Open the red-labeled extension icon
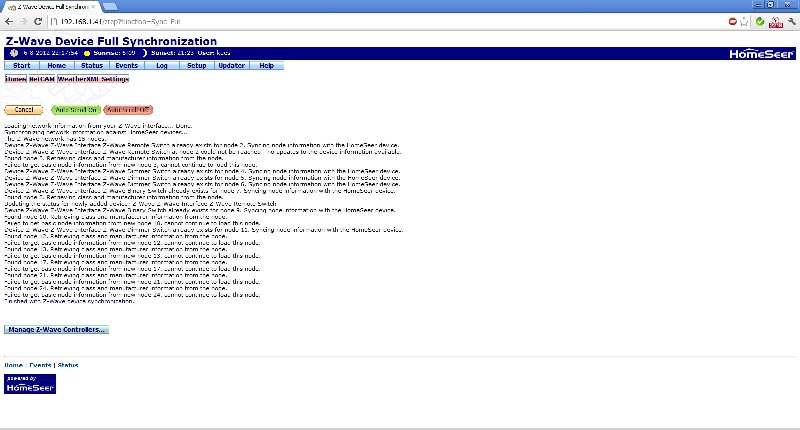This screenshot has width=800, height=430. (776, 22)
